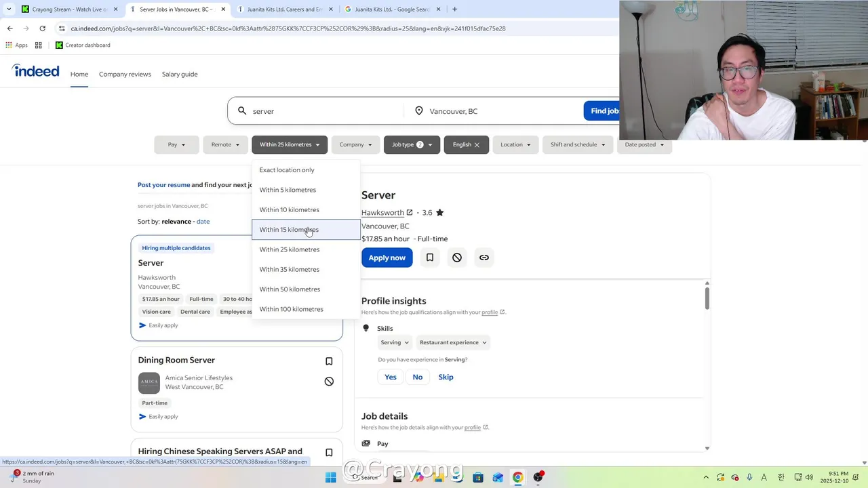The image size is (868, 488).
Task: Open the Pay filter dropdown
Action: coord(176,144)
